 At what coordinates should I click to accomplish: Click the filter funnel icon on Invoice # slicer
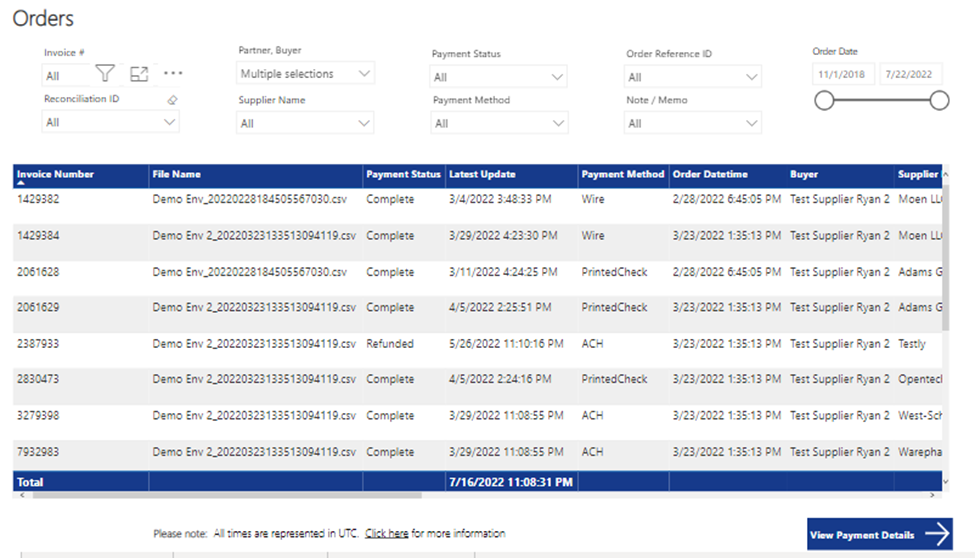click(105, 73)
